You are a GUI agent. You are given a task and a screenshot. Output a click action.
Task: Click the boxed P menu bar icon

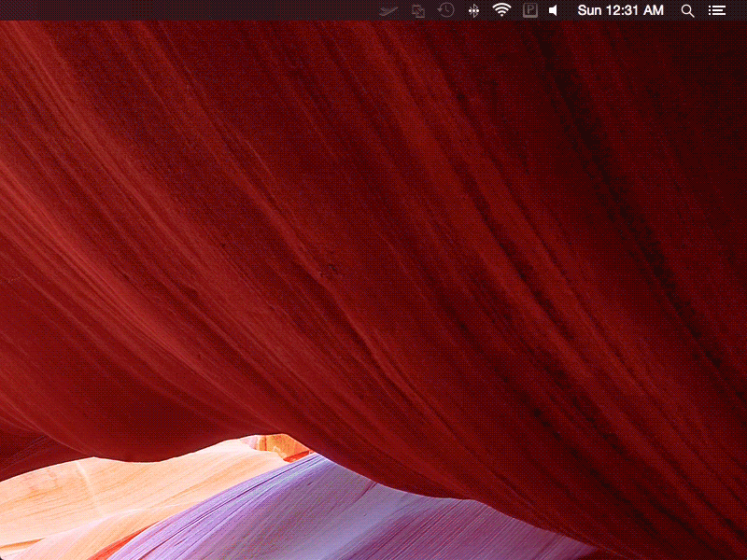pyautogui.click(x=530, y=10)
